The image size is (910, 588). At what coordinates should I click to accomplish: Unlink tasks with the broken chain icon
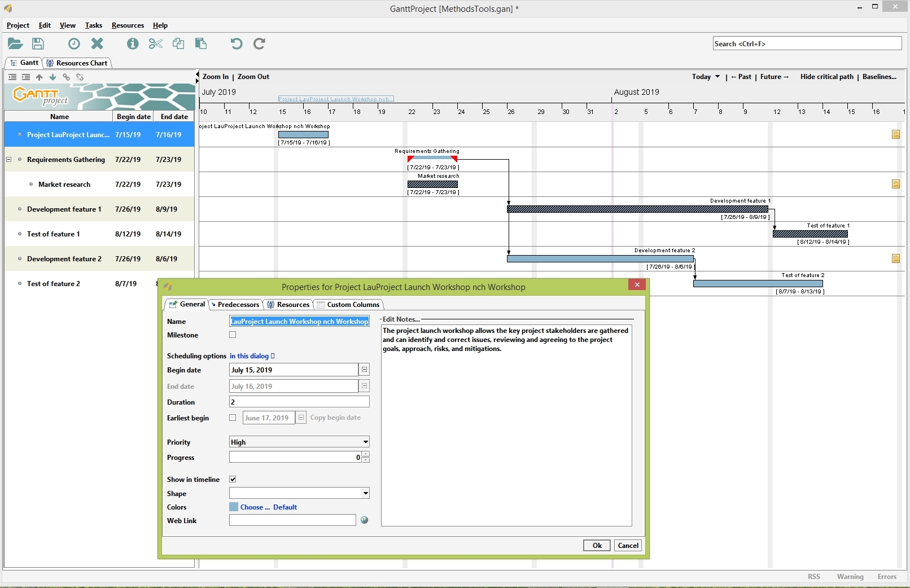80,77
